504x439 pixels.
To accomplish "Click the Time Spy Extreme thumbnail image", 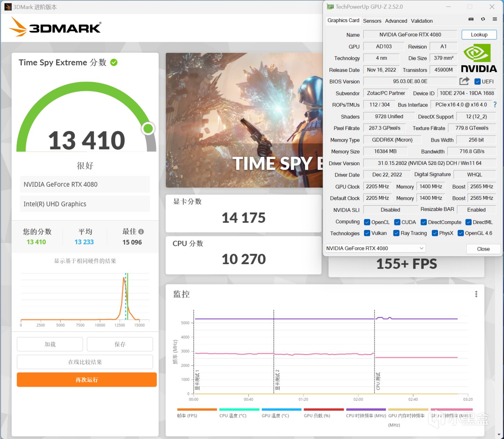I will coord(244,120).
